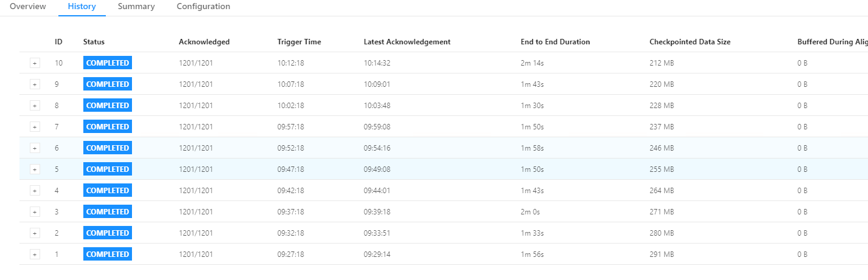Expand checkpoint 2 plus icon
The image size is (868, 280).
pyautogui.click(x=35, y=233)
